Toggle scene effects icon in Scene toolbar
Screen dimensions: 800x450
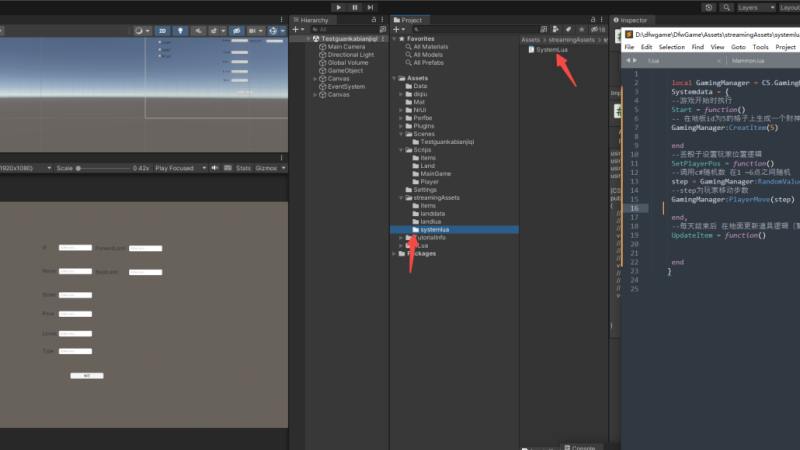[x=213, y=31]
